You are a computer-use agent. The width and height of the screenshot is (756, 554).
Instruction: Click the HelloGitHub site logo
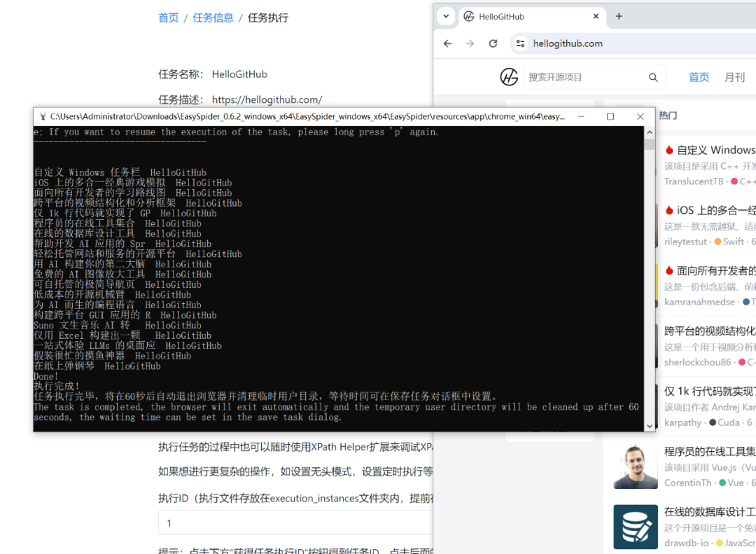click(x=509, y=77)
